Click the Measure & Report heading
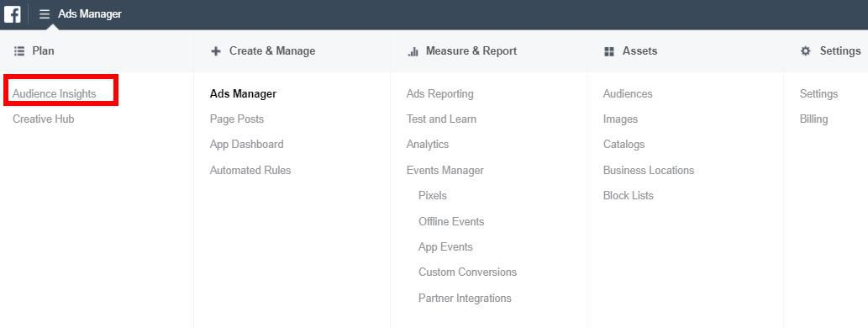This screenshot has width=868, height=328. click(471, 51)
